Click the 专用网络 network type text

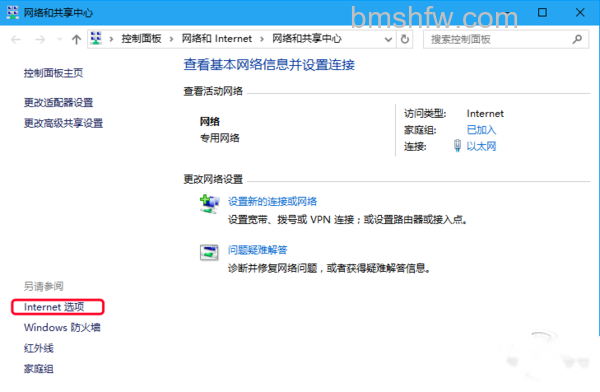click(220, 138)
